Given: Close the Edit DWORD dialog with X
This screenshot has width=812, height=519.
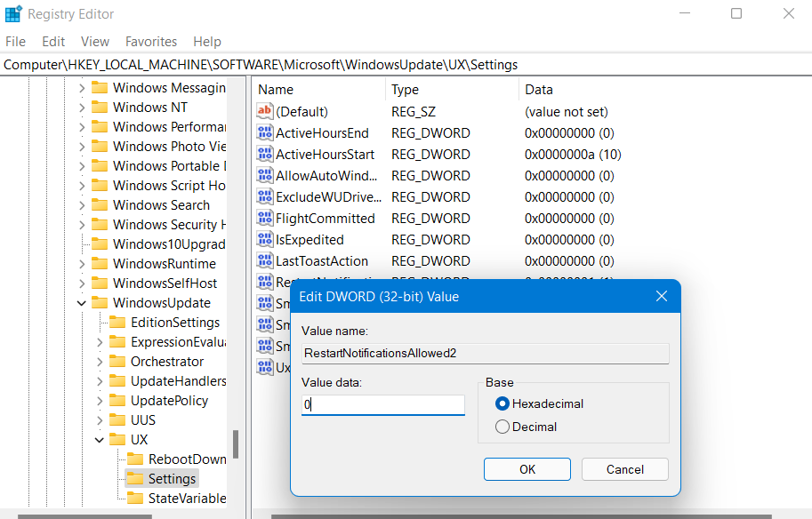Looking at the screenshot, I should pyautogui.click(x=661, y=296).
